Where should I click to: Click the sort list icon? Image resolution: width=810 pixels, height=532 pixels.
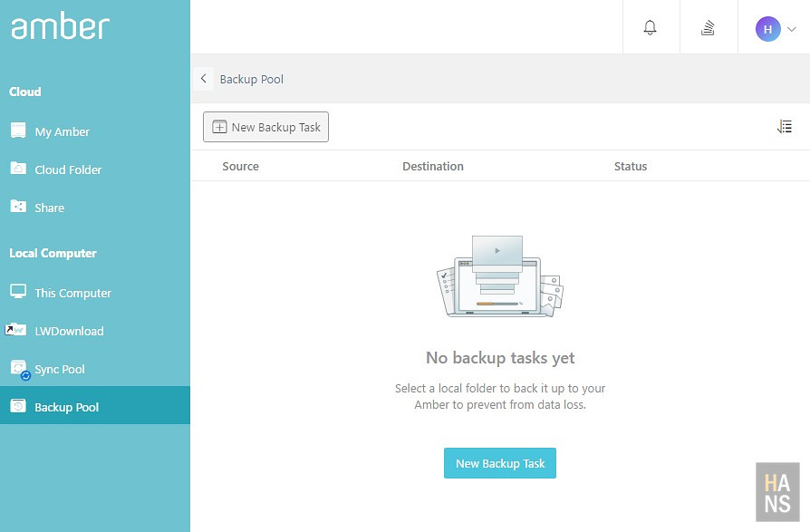point(784,127)
